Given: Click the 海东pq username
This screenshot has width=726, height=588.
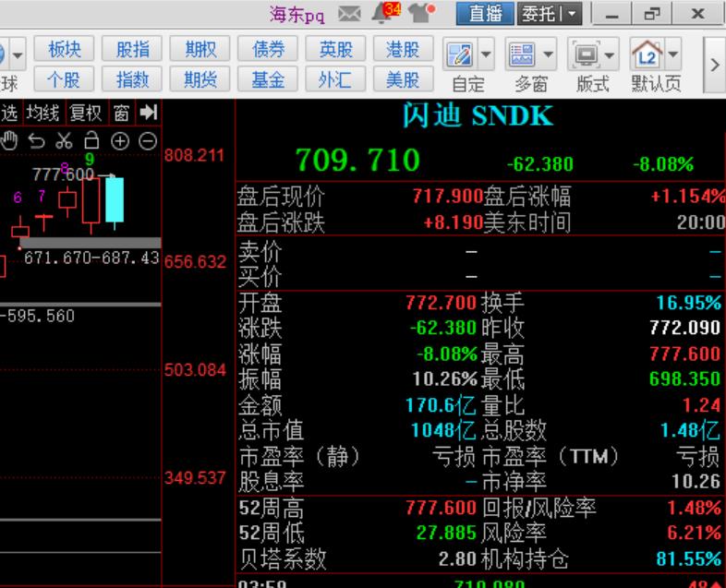Looking at the screenshot, I should point(296,15).
